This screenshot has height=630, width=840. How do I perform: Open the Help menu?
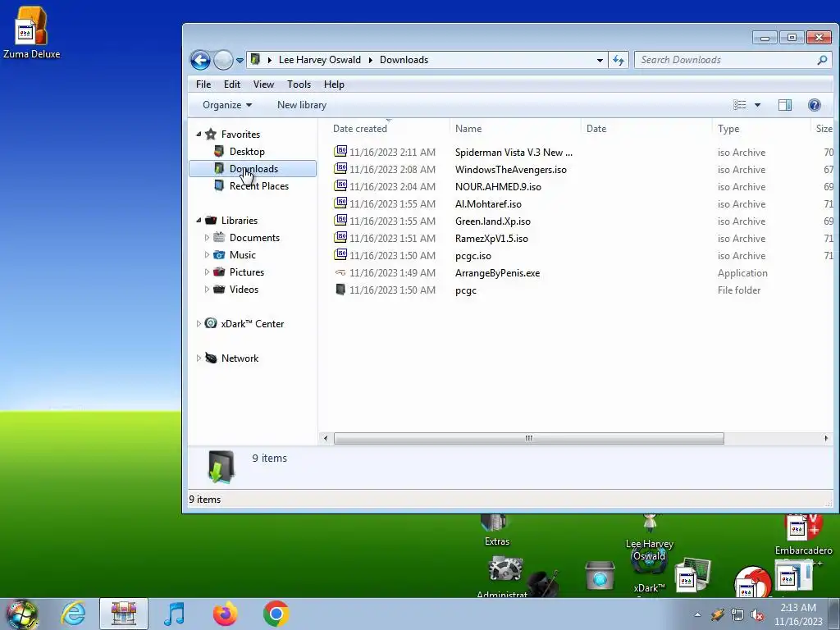[334, 84]
